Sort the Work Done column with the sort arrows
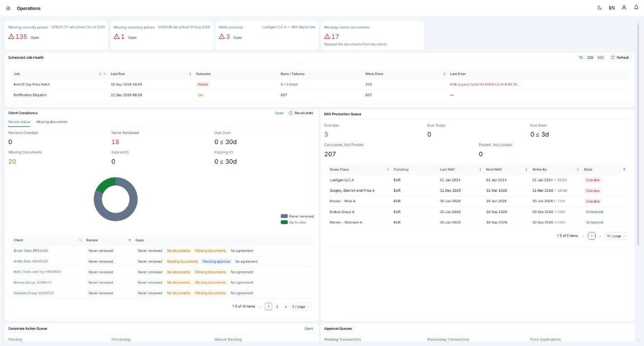The height and width of the screenshot is (346, 644). (444, 74)
